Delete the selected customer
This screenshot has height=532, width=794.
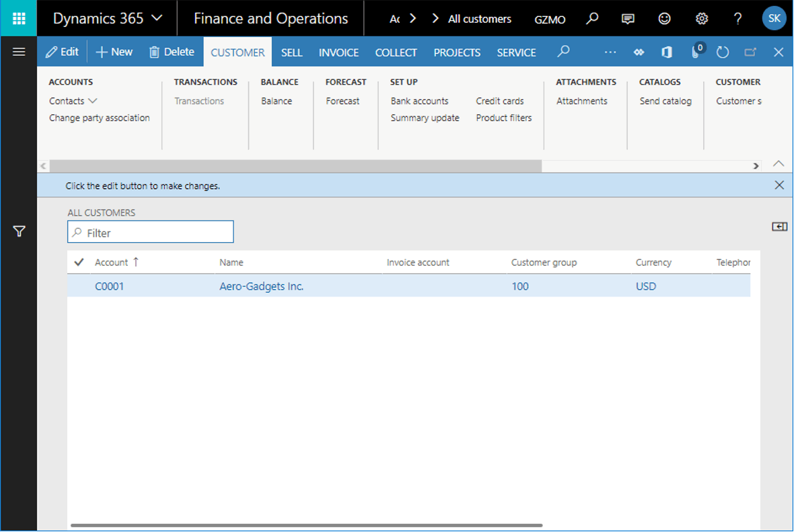tap(172, 52)
